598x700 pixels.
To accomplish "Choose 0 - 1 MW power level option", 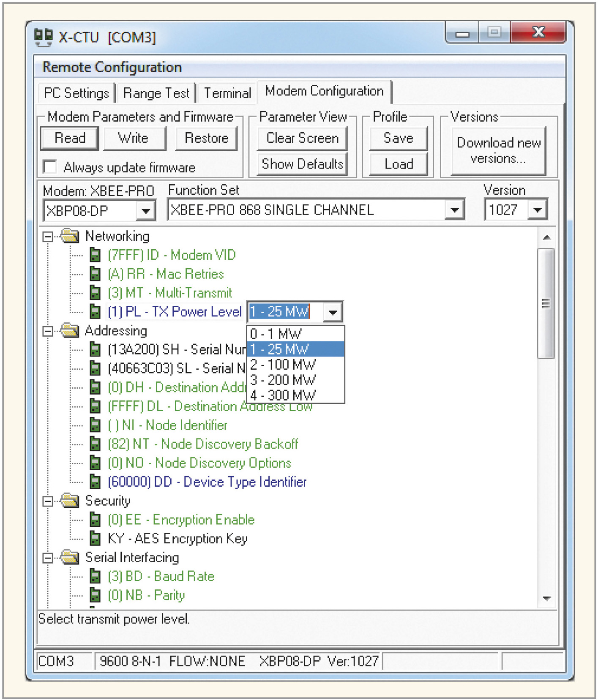I will click(295, 334).
